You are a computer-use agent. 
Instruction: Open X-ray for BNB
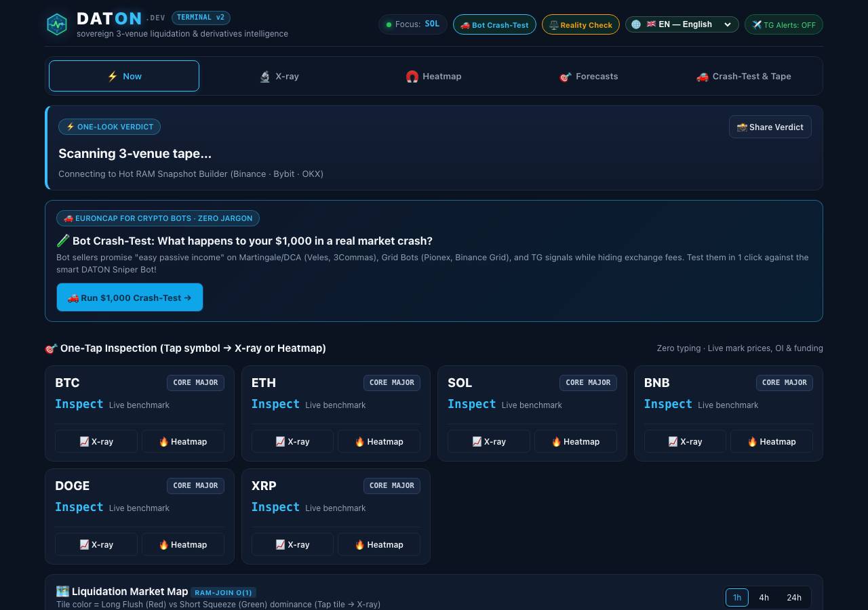pos(685,441)
